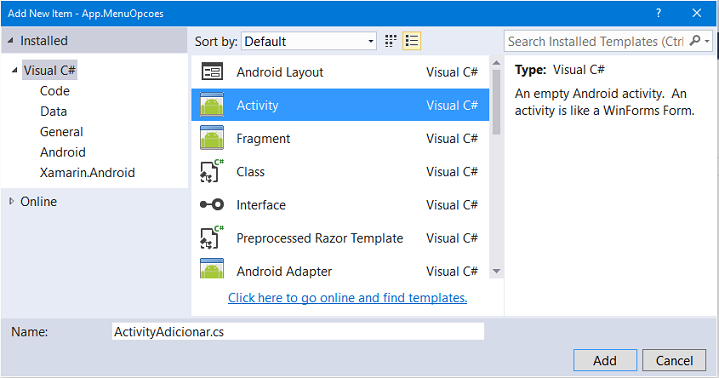Viewport: 719px width, 378px height.
Task: Open the online templates link
Action: [x=348, y=298]
